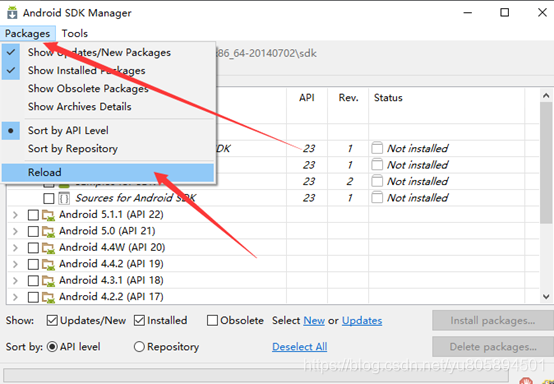
Task: Click the Sources for Android SDK braces icon
Action: (x=64, y=198)
